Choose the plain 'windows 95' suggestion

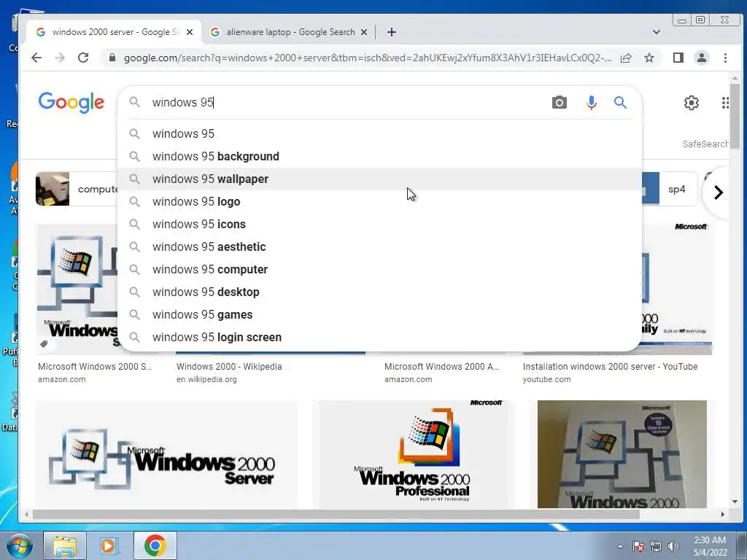click(379, 134)
